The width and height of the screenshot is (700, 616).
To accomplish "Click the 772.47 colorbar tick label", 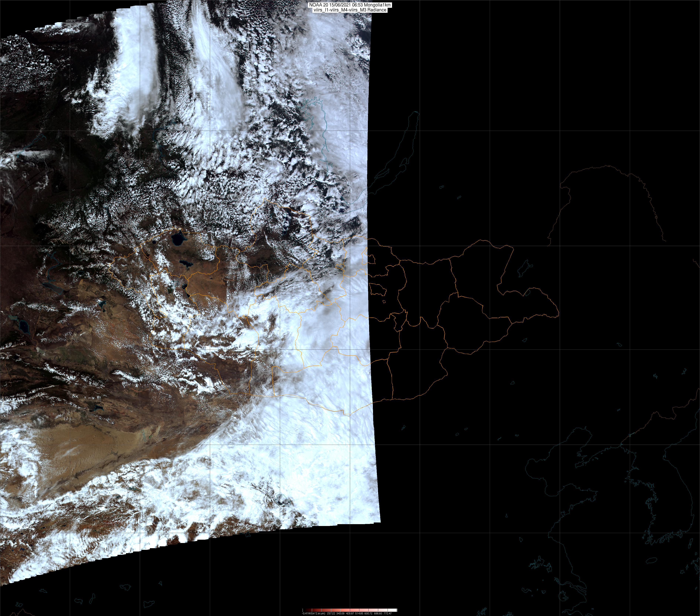I will click(388, 614).
